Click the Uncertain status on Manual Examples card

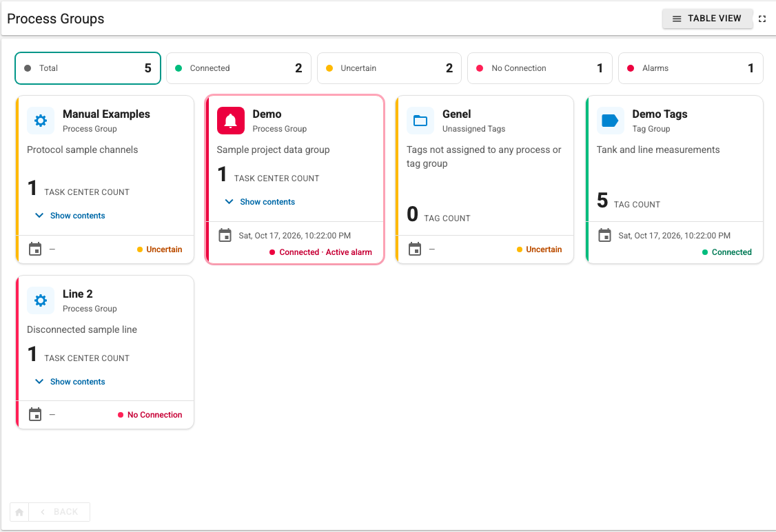[160, 249]
